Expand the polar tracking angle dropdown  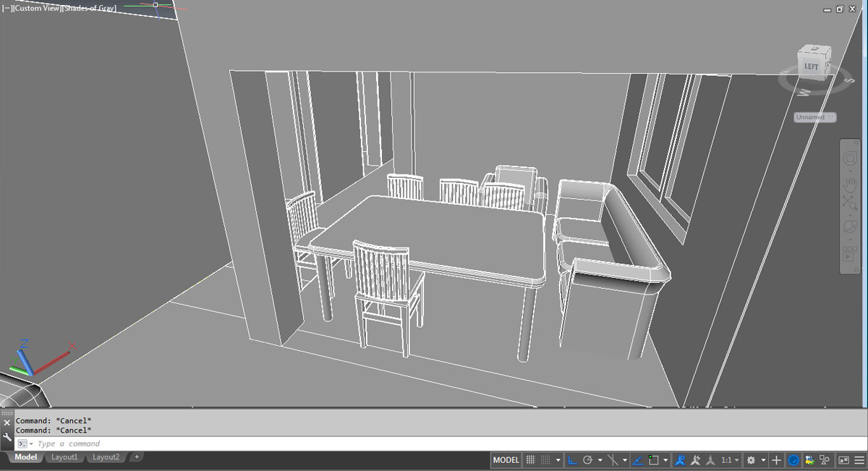tap(600, 460)
